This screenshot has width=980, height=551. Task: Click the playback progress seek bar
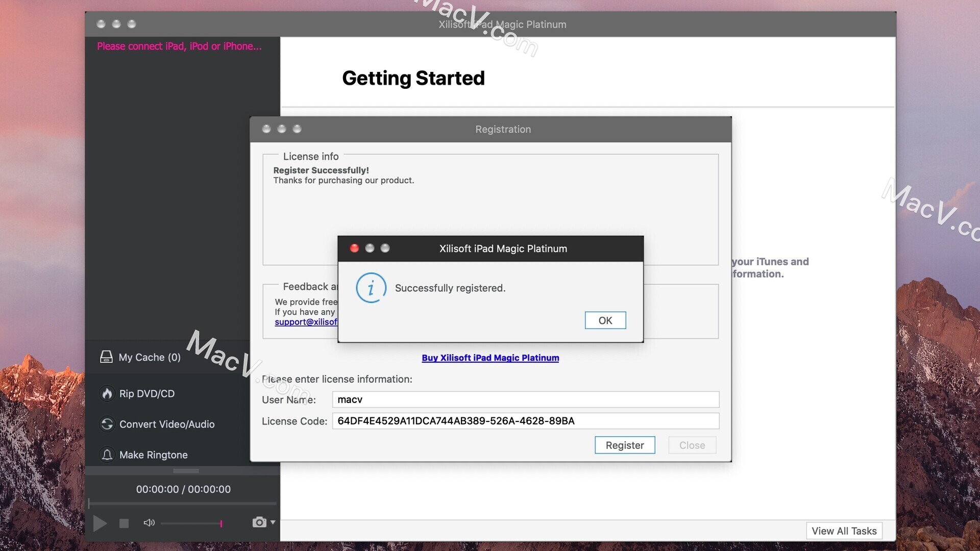[x=183, y=504]
